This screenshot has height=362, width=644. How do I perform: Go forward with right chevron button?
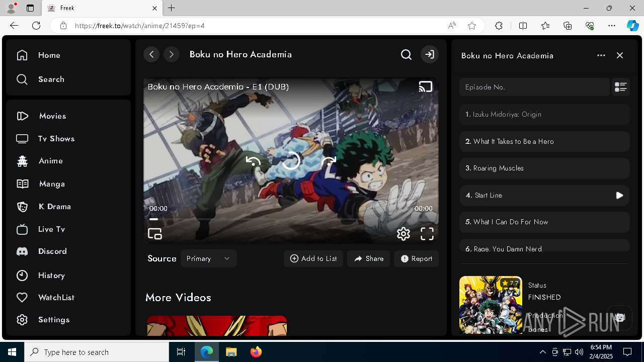point(172,54)
